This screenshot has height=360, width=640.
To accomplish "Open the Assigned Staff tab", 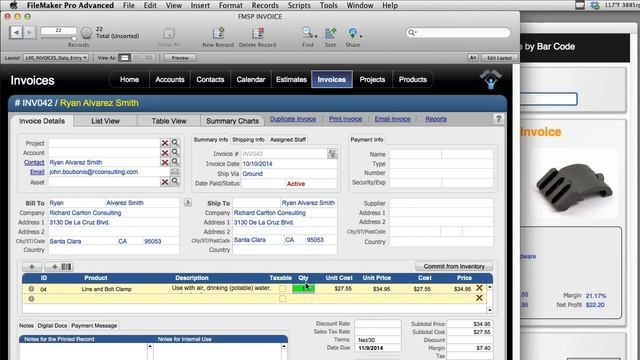I will [288, 140].
